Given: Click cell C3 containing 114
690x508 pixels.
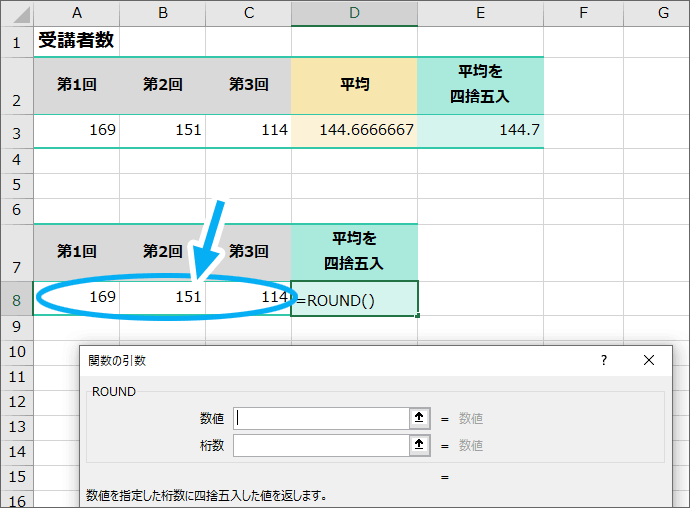Looking at the screenshot, I should (249, 131).
